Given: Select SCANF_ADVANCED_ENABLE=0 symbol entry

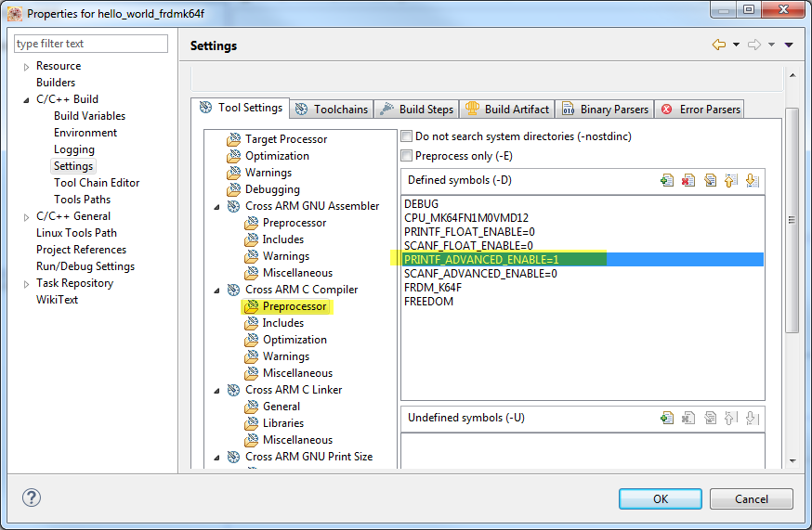Looking at the screenshot, I should coord(480,274).
